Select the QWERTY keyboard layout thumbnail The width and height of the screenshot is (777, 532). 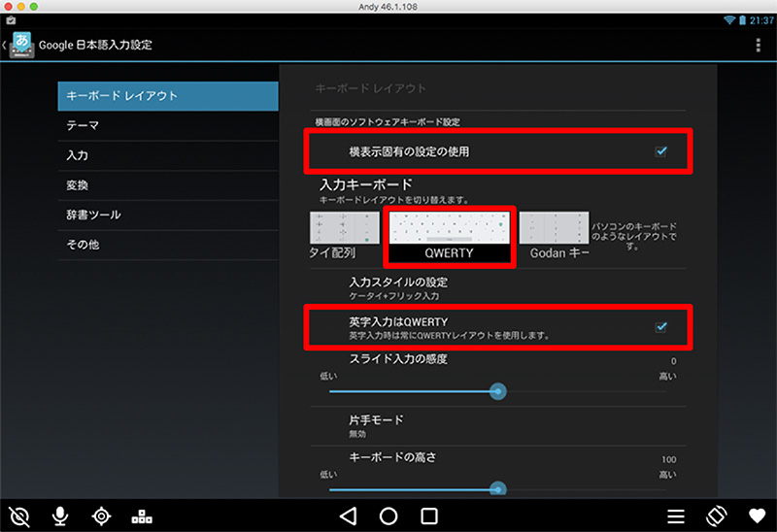(449, 237)
